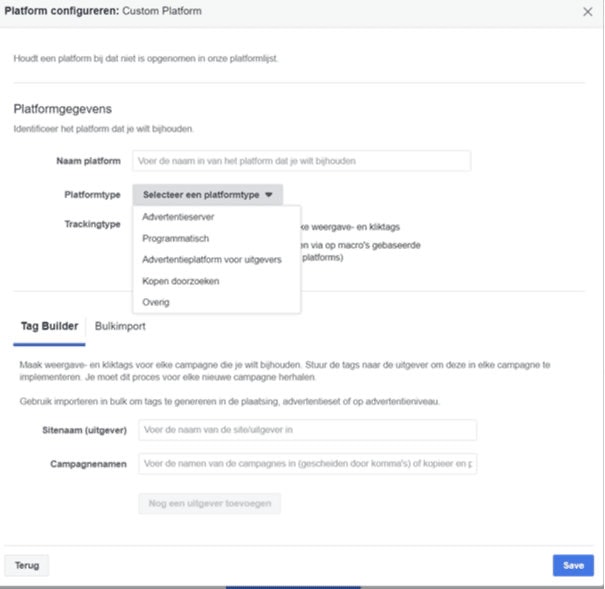Collapse the Selecteer een platformtype dropdown
The image size is (605, 589).
[x=208, y=195]
